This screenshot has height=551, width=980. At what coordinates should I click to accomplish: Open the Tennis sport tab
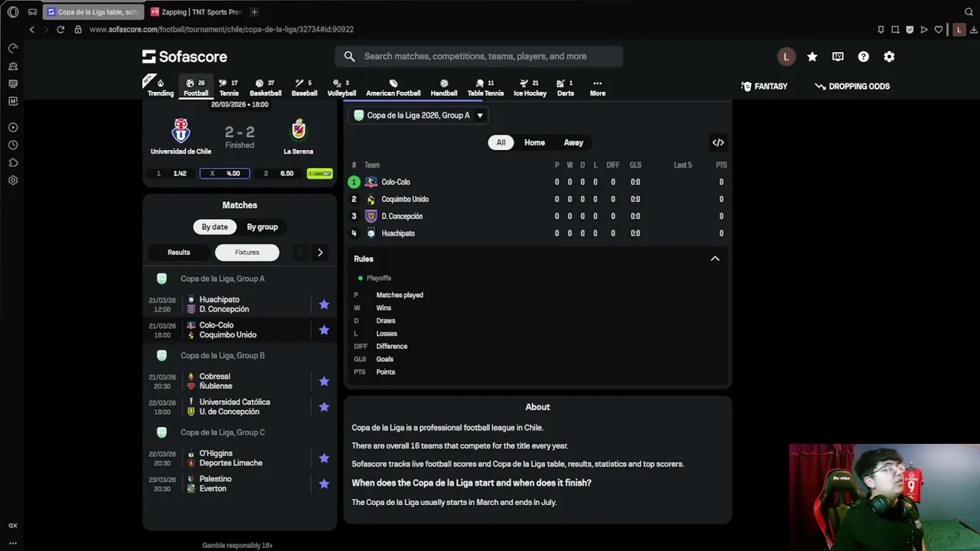[x=229, y=88]
